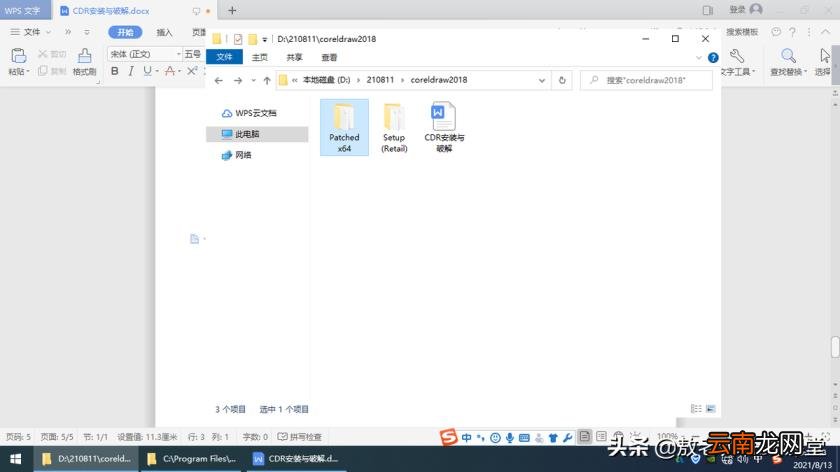Open the Sogou soft keyboard

pyautogui.click(x=524, y=438)
